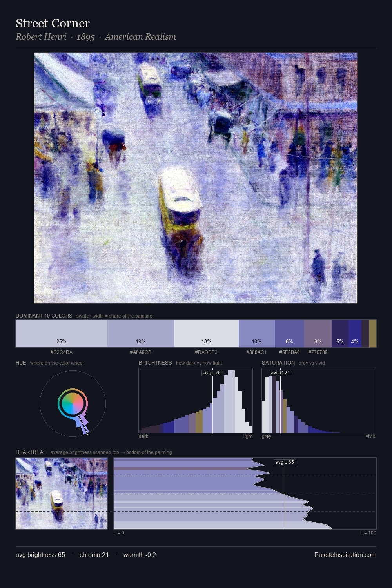The image size is (392, 588).
Task: Click the 'light' brightness axis label
Action: coord(248,436)
